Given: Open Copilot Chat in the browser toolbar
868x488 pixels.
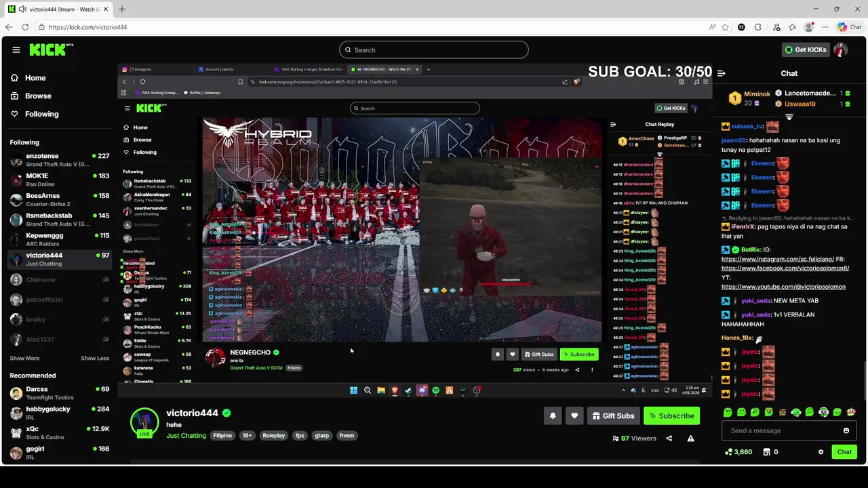Looking at the screenshot, I should point(849,27).
